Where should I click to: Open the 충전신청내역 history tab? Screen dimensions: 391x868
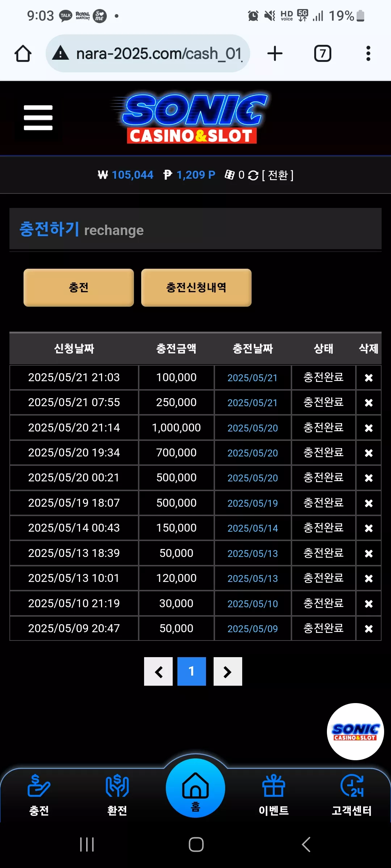pos(196,288)
